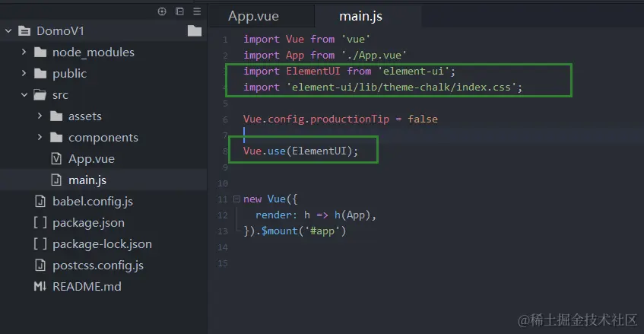Expand the components folder chevron
644x334 pixels.
point(40,137)
